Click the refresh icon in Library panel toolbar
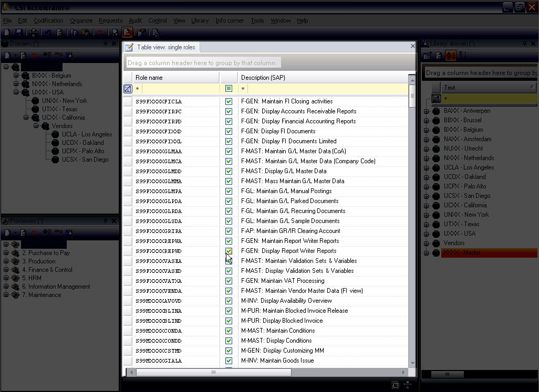The height and width of the screenshot is (392, 539). [x=439, y=55]
